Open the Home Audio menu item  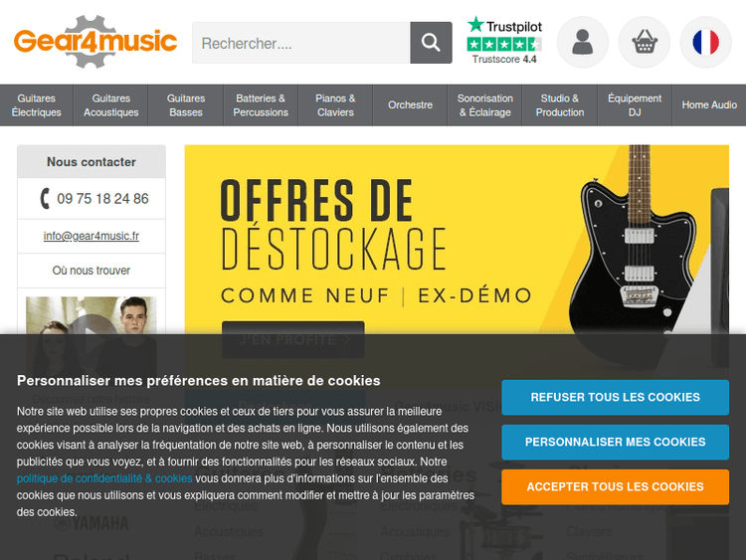709,105
